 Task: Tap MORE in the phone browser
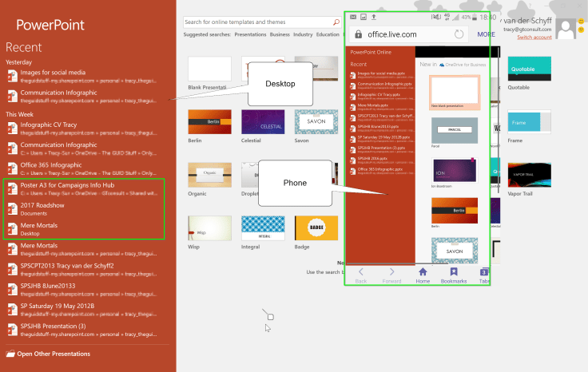486,34
